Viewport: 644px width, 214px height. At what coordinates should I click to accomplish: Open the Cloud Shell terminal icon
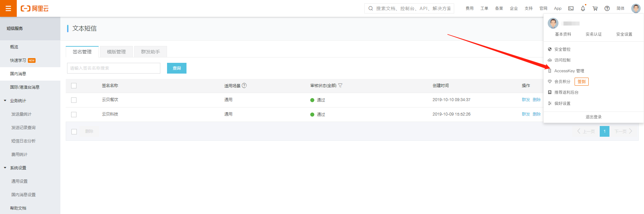pyautogui.click(x=571, y=8)
